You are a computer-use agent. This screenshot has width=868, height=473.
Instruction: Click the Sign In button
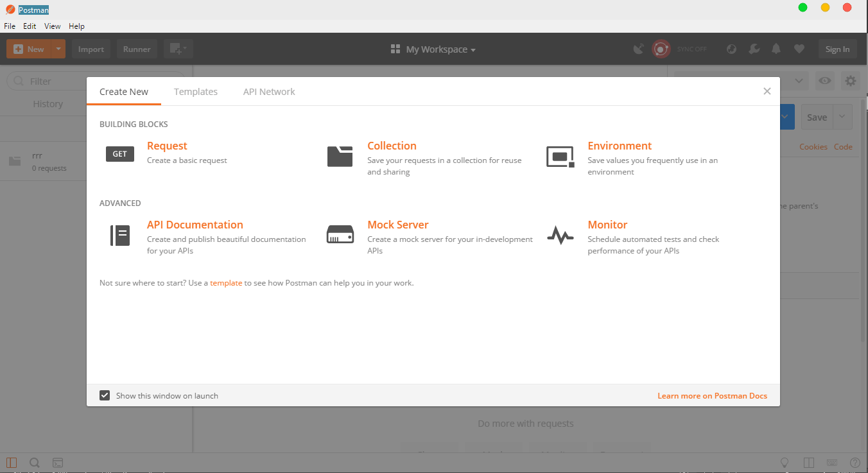(x=837, y=49)
